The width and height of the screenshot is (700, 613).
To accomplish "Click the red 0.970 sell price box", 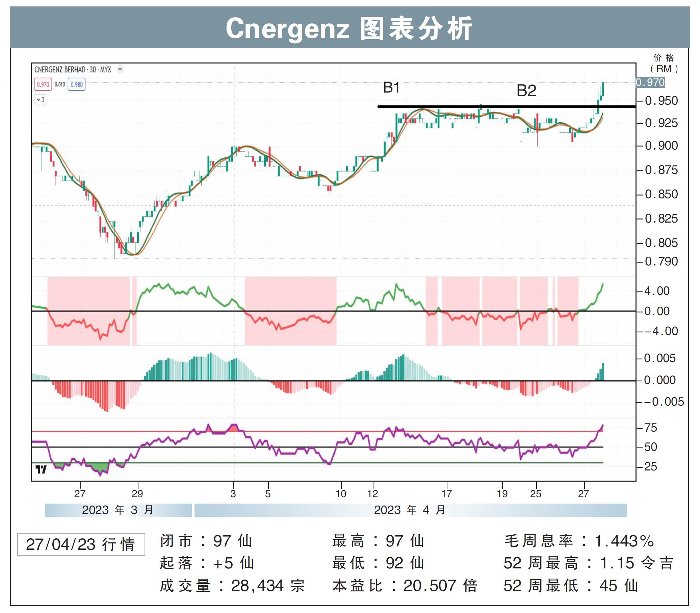I will (43, 84).
